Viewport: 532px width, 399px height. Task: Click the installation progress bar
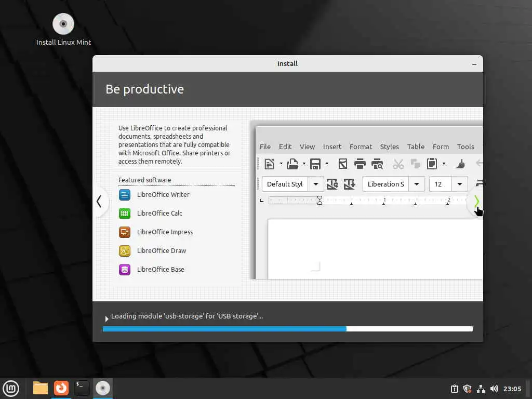click(x=288, y=329)
